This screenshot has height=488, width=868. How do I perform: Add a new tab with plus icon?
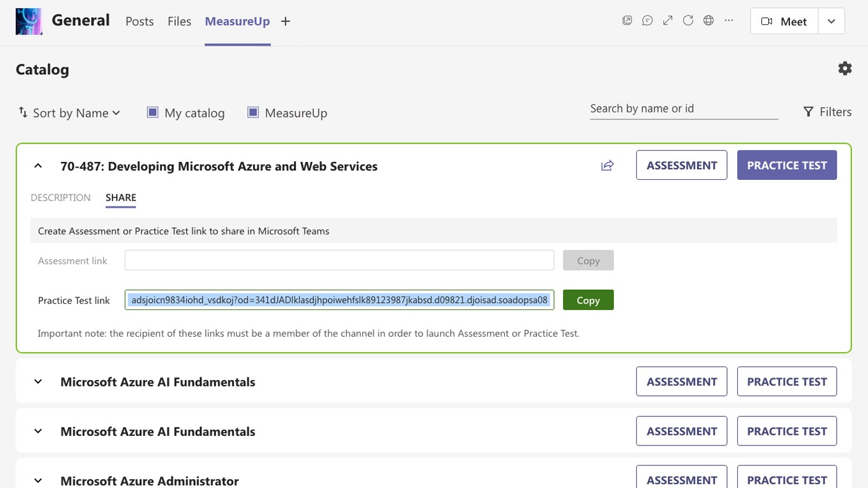(286, 22)
